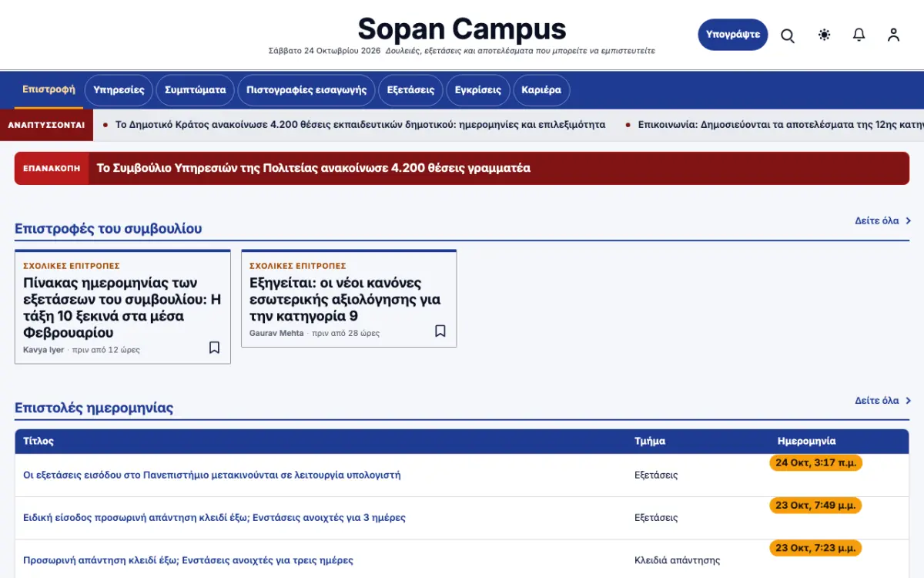Open the notifications bell
The image size is (924, 578).
pos(859,35)
